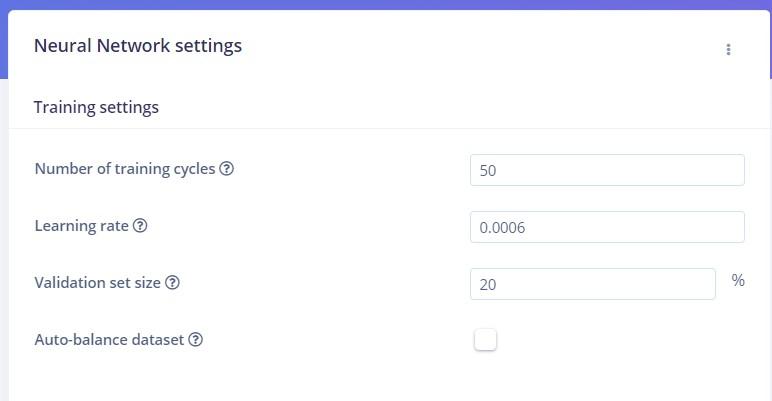
Task: Click help icon beside Number of training cycles
Action: pyautogui.click(x=227, y=169)
